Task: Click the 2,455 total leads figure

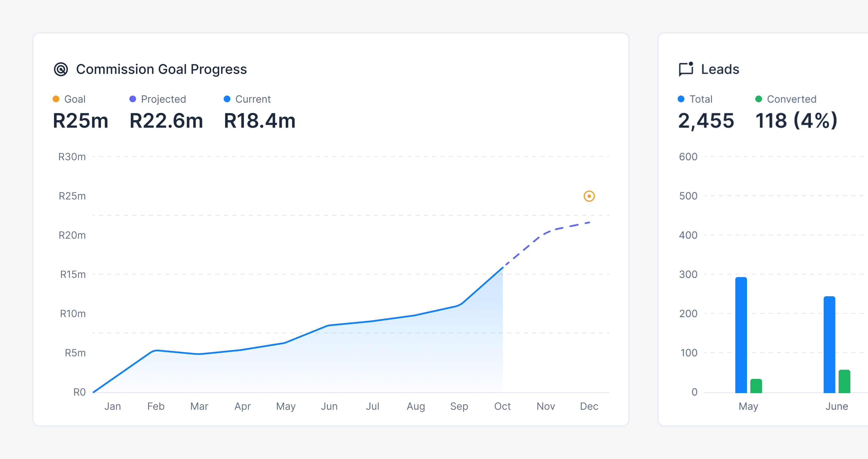Action: tap(706, 121)
